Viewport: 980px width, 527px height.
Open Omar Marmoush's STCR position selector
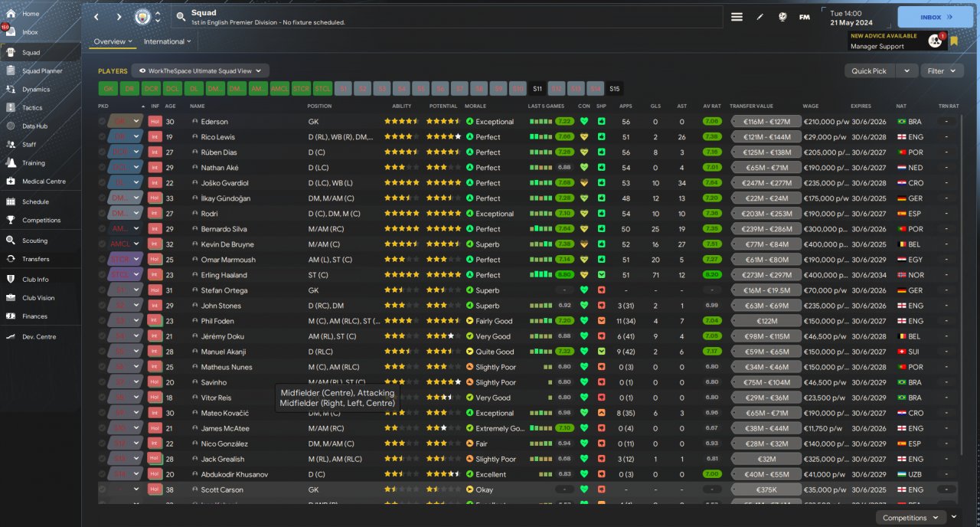(x=126, y=259)
